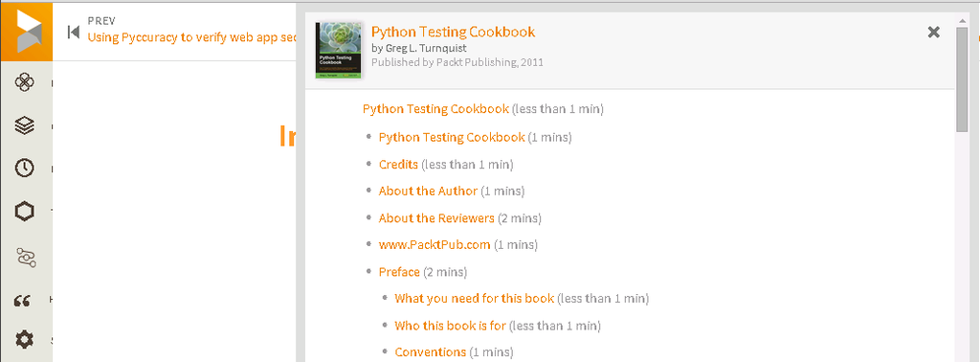Open Python Testing Cookbook (1 mins) bulleted entry

click(452, 137)
